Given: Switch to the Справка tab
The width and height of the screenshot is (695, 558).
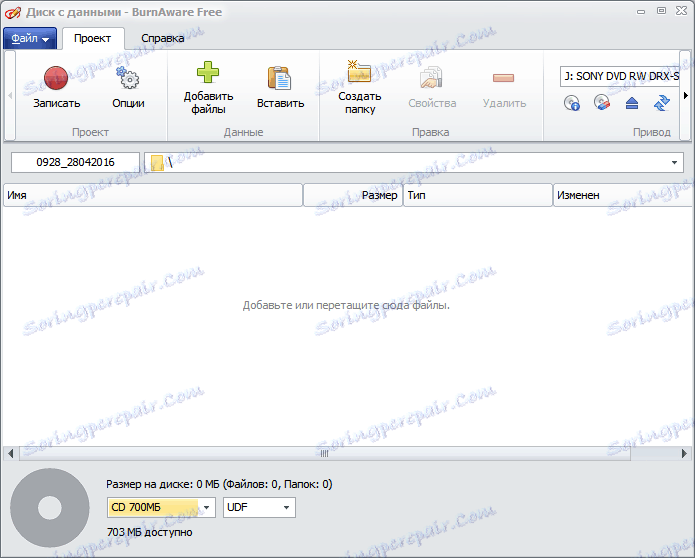Looking at the screenshot, I should (x=163, y=39).
